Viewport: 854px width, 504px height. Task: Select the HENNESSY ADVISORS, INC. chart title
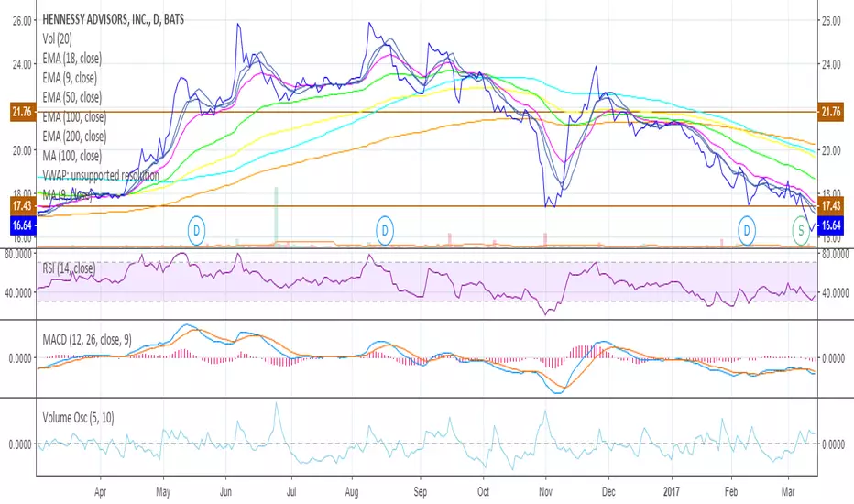(114, 19)
